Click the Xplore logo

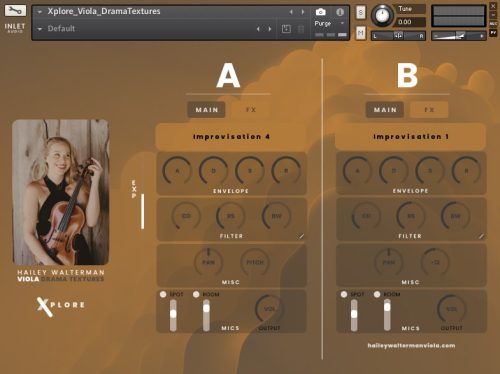pyautogui.click(x=61, y=306)
